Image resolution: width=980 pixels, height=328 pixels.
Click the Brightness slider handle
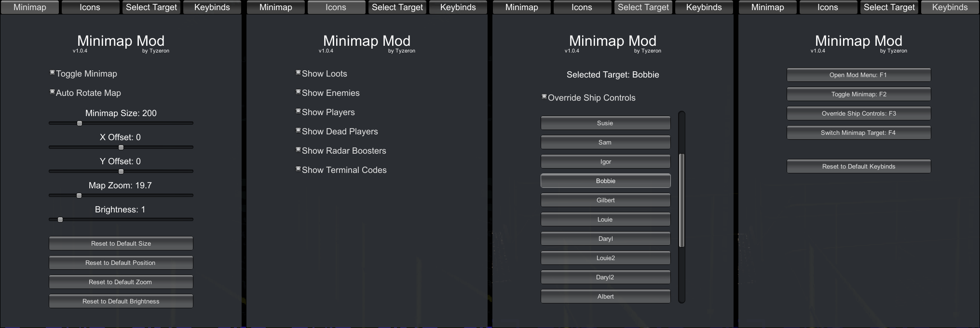60,220
